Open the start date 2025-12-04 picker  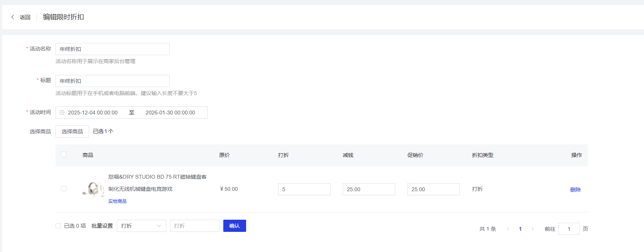(x=93, y=113)
